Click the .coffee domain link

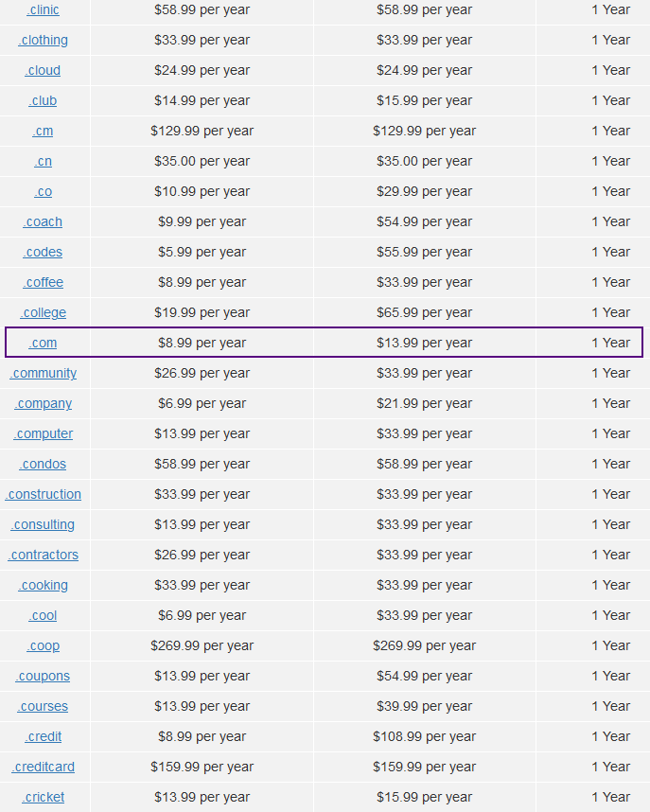(43, 282)
